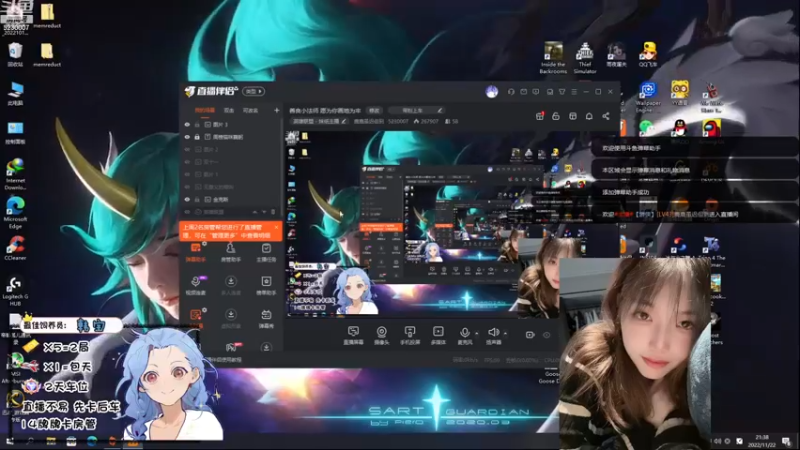Open CCleaner desktop shortcut

15,248
